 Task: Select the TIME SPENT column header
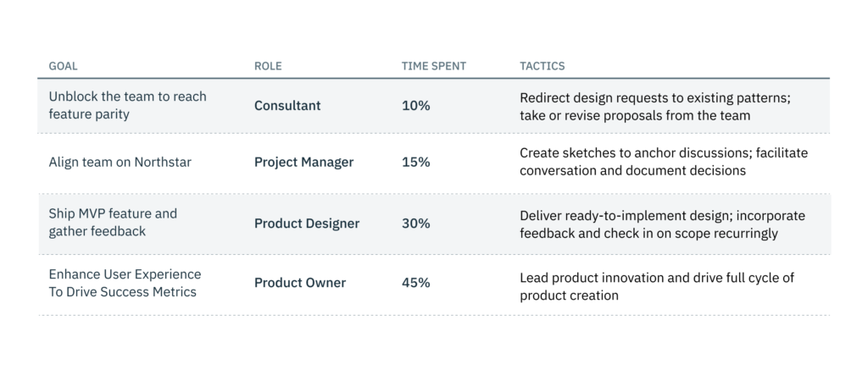(x=433, y=66)
